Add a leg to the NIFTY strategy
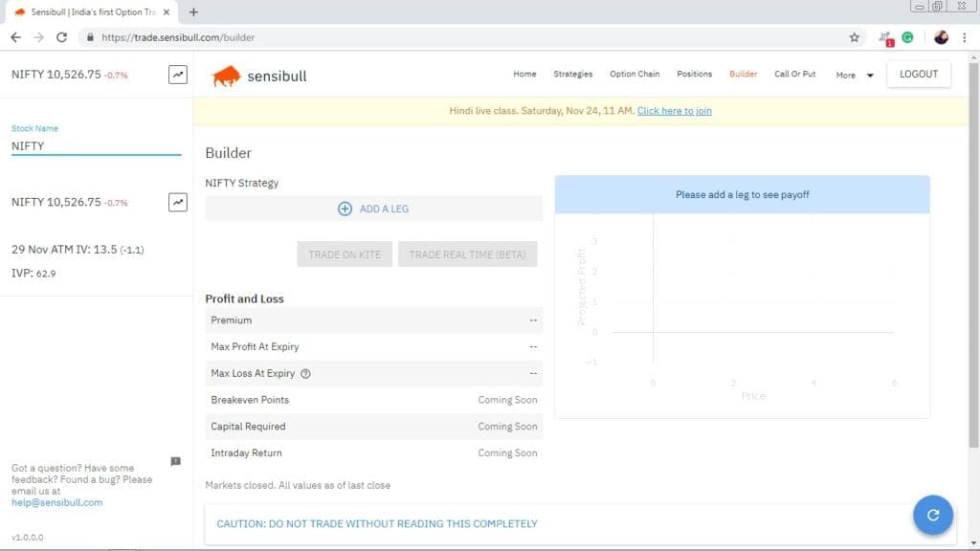 [373, 209]
